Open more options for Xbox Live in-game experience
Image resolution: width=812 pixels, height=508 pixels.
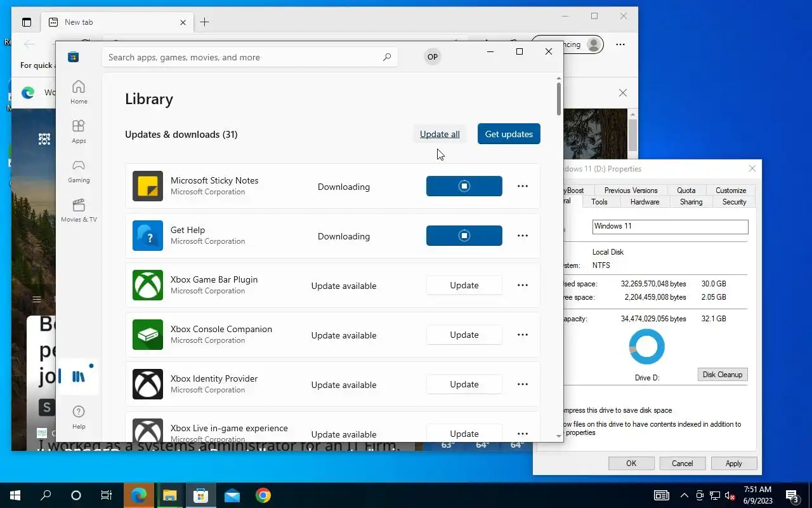pos(523,434)
